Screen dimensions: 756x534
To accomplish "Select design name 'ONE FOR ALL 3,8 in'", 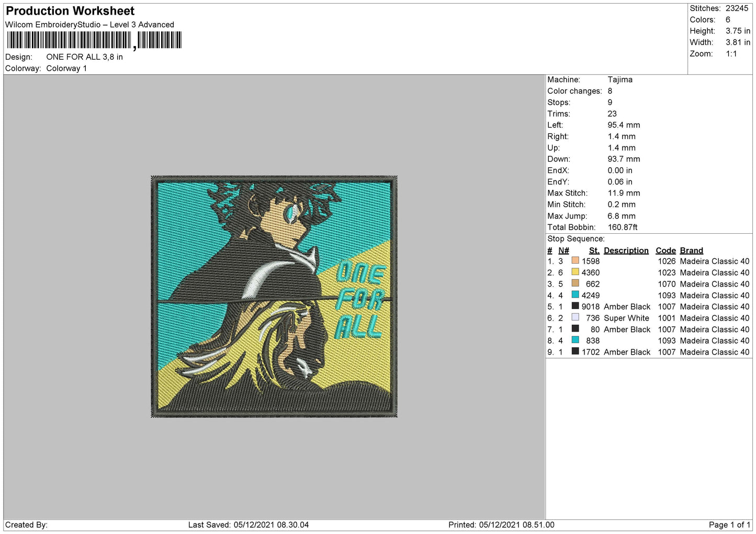I will point(85,57).
